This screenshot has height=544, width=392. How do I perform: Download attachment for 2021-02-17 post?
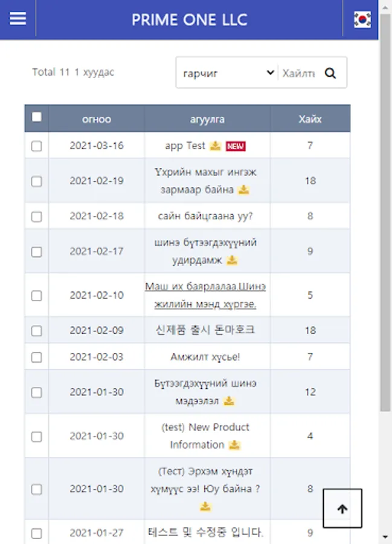pos(232,260)
